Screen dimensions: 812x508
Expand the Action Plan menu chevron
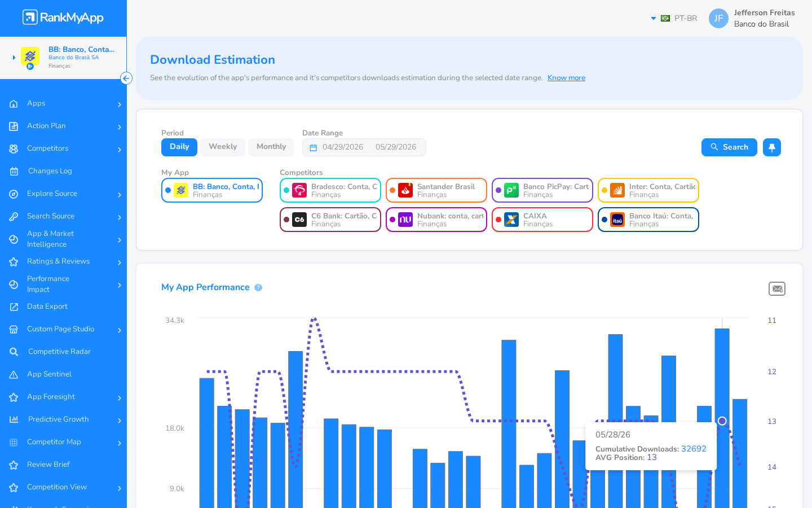tap(120, 127)
